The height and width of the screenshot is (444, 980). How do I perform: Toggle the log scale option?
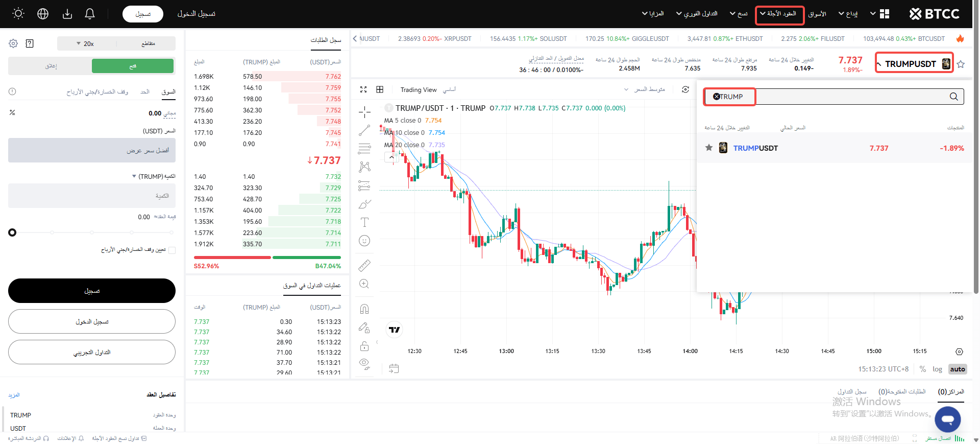(937, 369)
